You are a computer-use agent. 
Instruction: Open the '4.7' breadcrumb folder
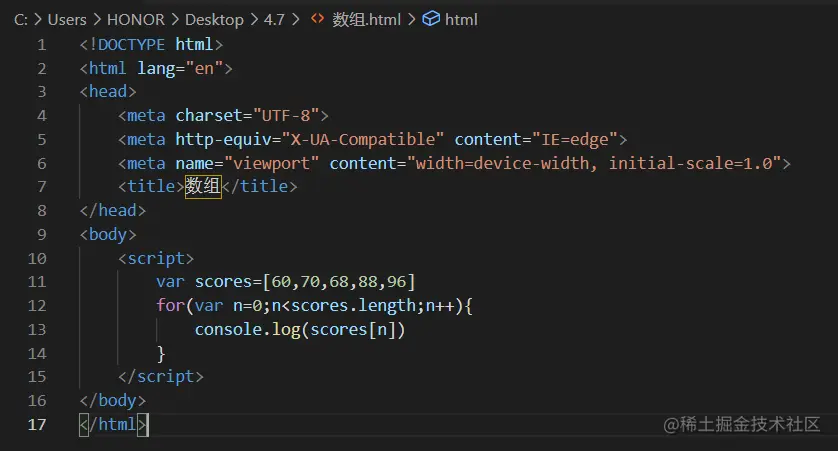point(274,20)
